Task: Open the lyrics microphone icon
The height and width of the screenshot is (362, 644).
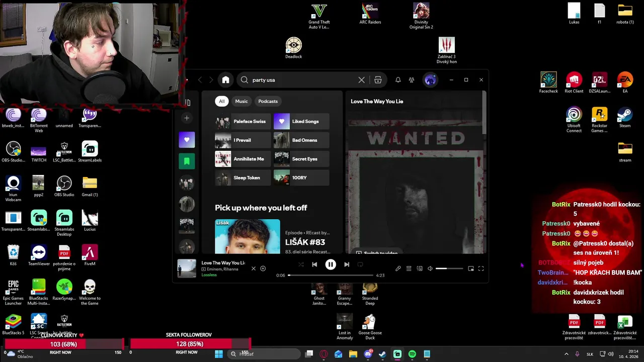Action: pos(398,268)
